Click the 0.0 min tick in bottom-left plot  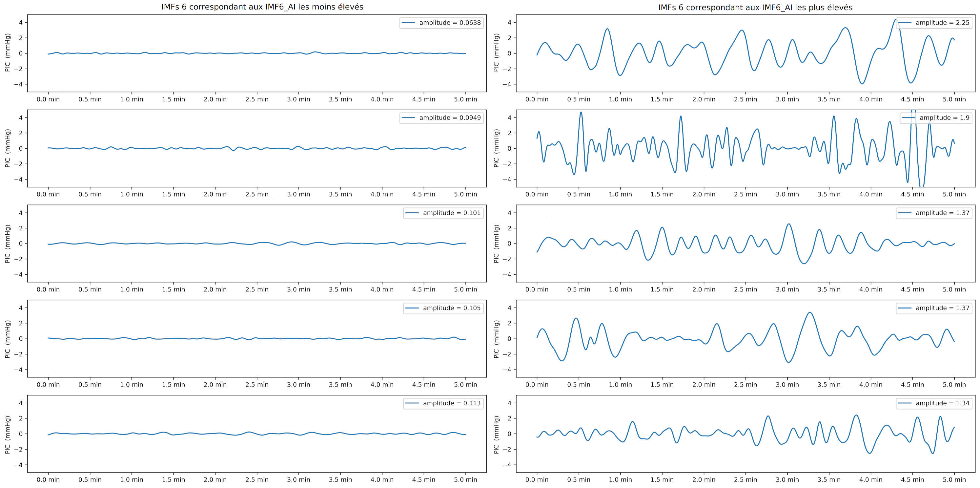pyautogui.click(x=48, y=480)
